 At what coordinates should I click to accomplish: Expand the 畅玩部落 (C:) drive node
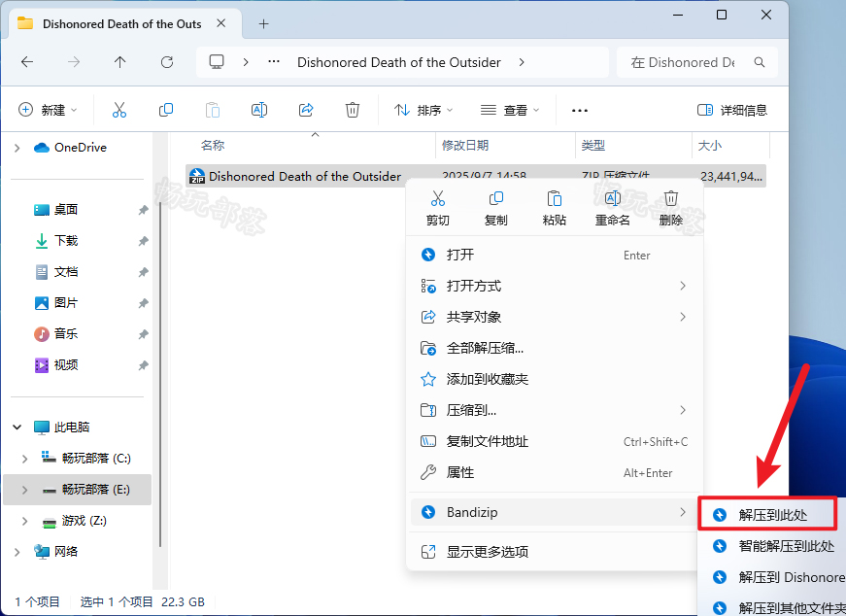point(25,459)
